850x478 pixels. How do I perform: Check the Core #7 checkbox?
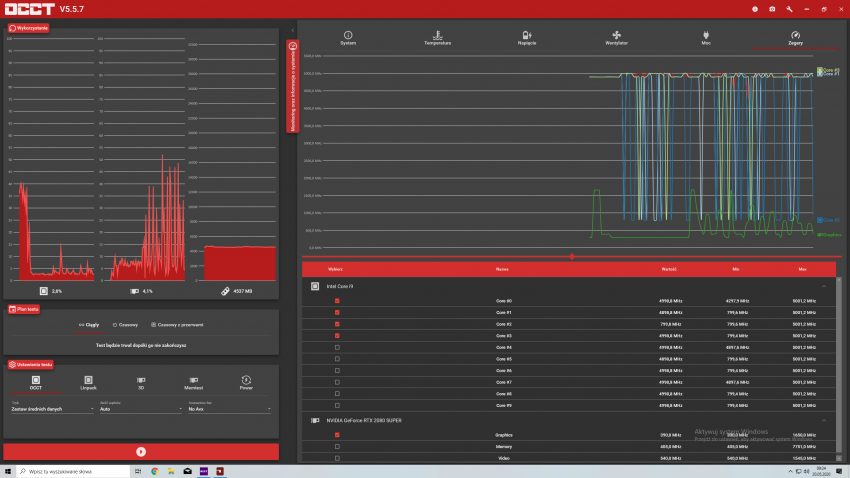[x=337, y=382]
